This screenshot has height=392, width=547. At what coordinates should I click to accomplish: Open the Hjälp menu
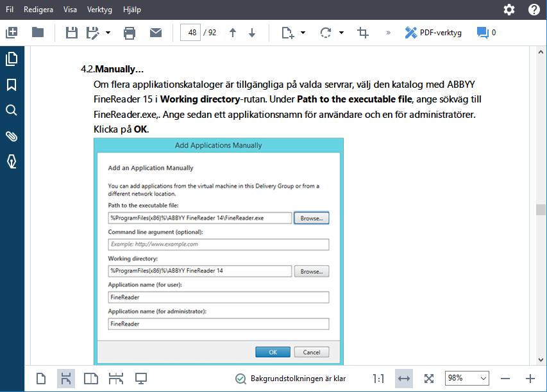(132, 10)
